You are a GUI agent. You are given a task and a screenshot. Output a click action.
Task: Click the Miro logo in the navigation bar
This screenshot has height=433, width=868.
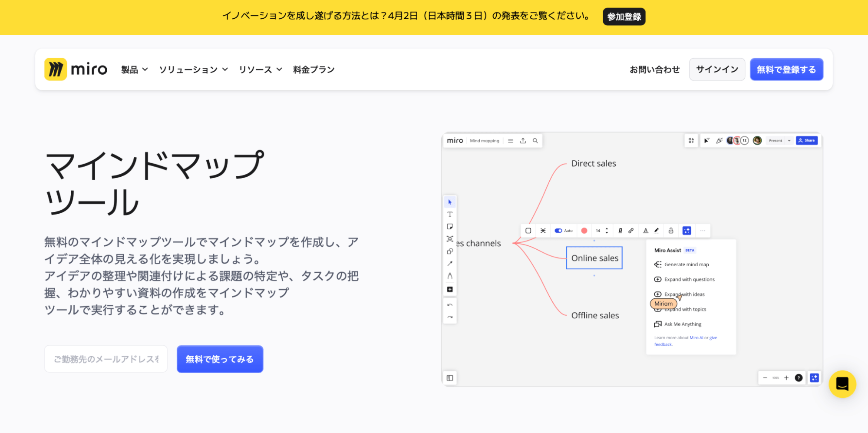pos(76,69)
